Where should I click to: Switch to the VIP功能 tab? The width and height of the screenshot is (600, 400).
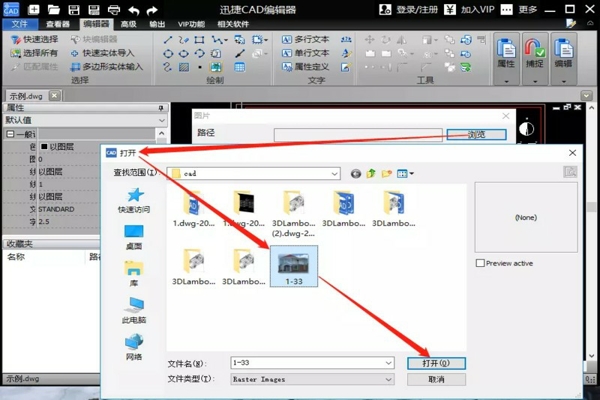[x=191, y=24]
